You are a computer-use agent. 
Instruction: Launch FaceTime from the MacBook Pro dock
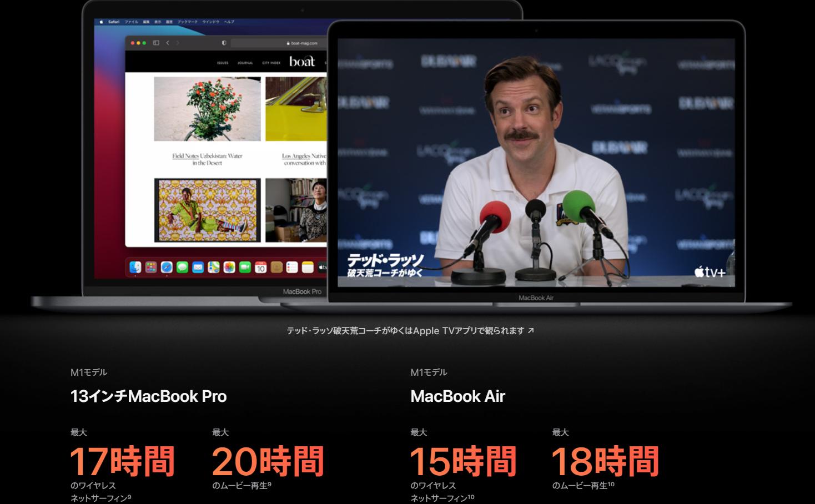(x=245, y=268)
